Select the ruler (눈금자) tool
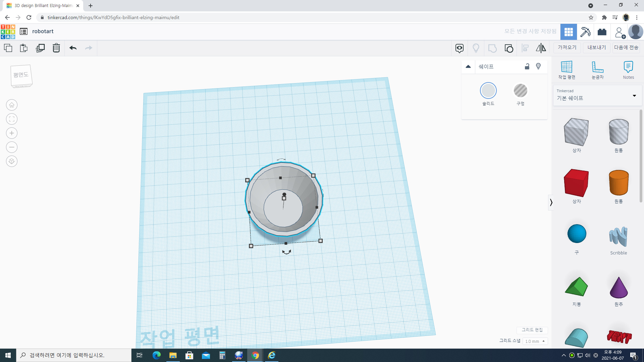The height and width of the screenshot is (362, 644). pos(597,70)
